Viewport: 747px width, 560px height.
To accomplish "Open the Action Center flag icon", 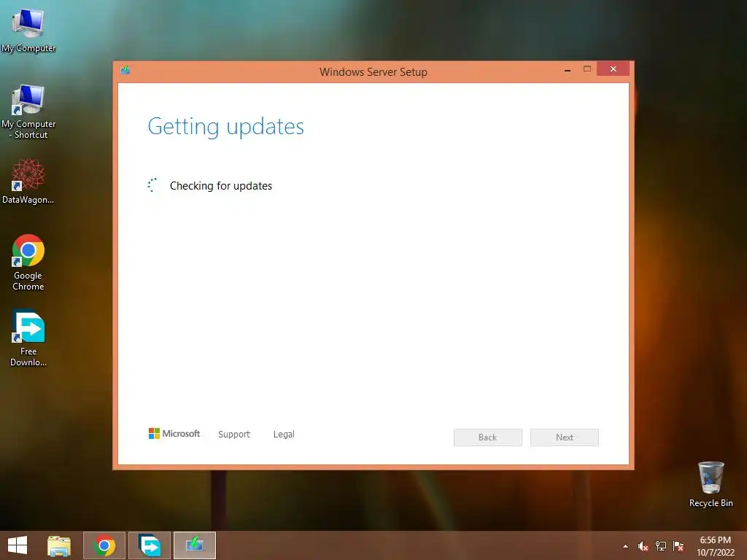I will [x=678, y=546].
